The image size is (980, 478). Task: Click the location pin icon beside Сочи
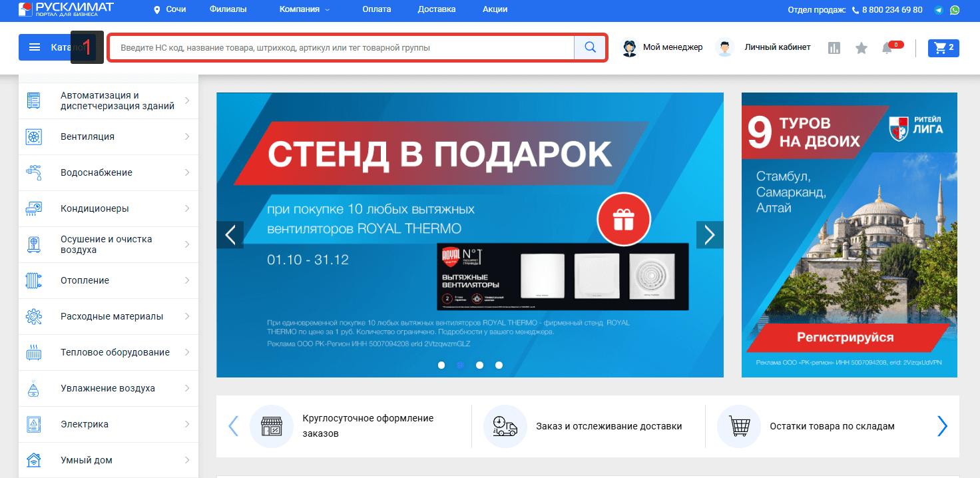coord(157,10)
